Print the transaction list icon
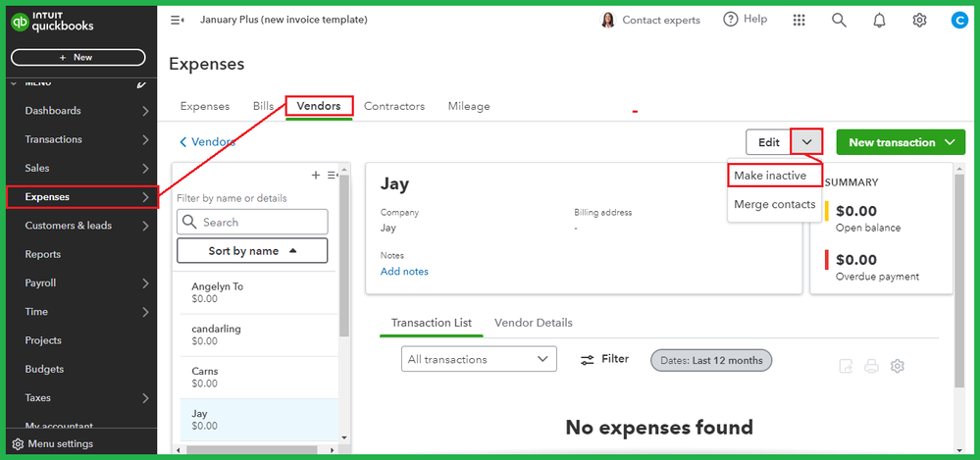The image size is (980, 460). [x=871, y=366]
